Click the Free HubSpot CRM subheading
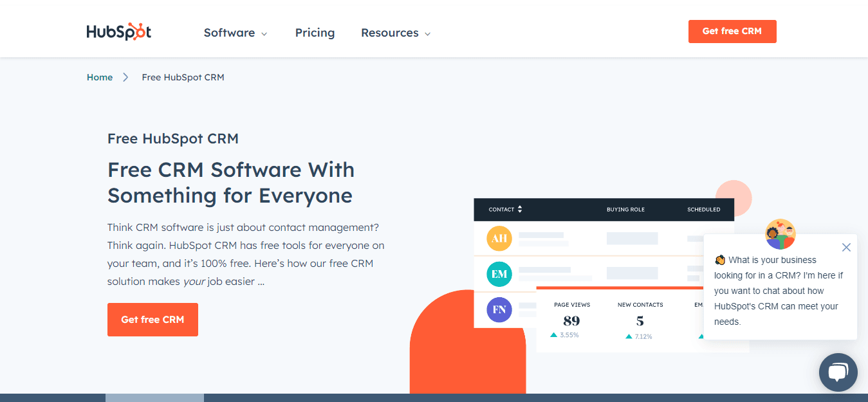 tap(173, 138)
